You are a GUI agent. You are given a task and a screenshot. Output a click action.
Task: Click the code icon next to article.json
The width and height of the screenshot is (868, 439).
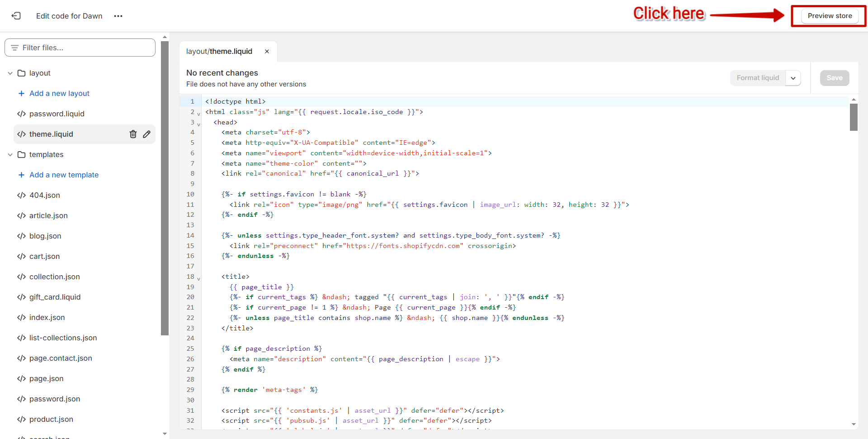point(21,215)
